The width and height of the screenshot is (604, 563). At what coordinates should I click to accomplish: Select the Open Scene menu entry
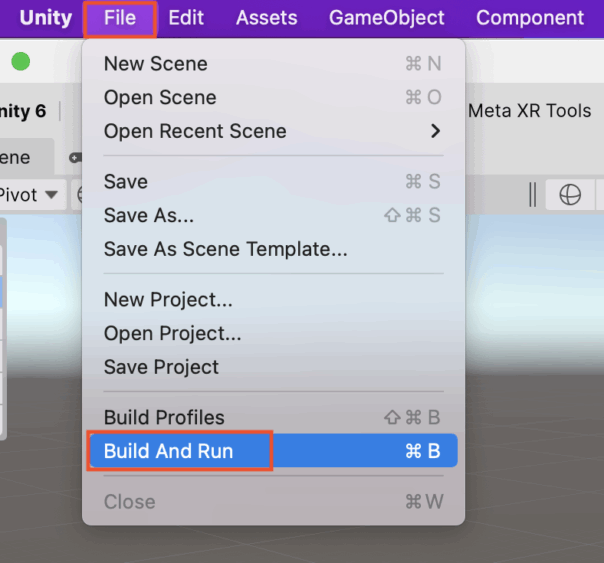click(x=160, y=98)
